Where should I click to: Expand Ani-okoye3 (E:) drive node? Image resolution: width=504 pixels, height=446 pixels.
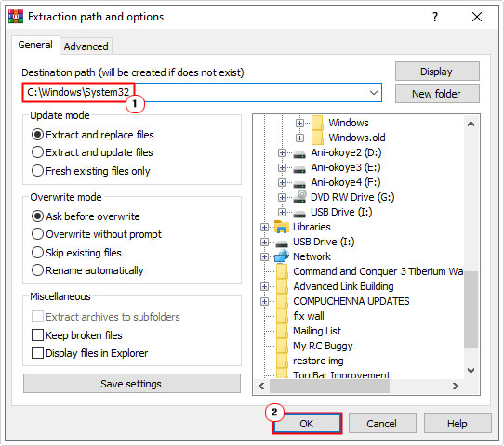[282, 167]
